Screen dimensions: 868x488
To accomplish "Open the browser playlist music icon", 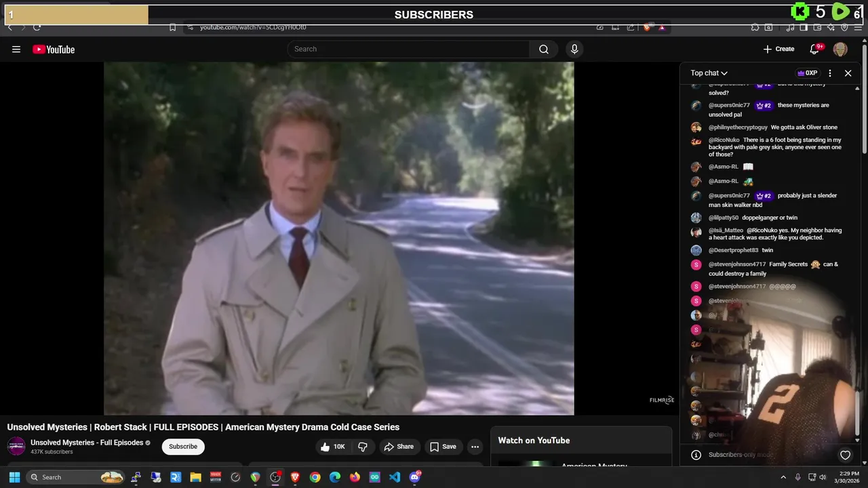I will (x=790, y=27).
